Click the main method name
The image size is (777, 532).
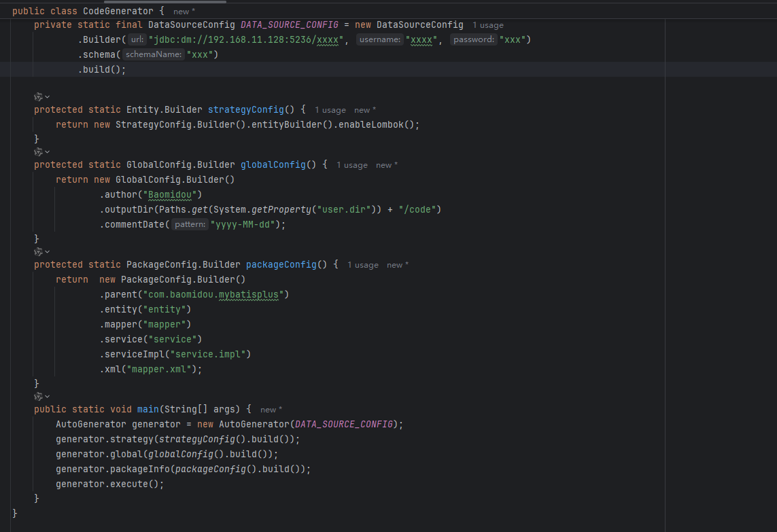tap(148, 409)
